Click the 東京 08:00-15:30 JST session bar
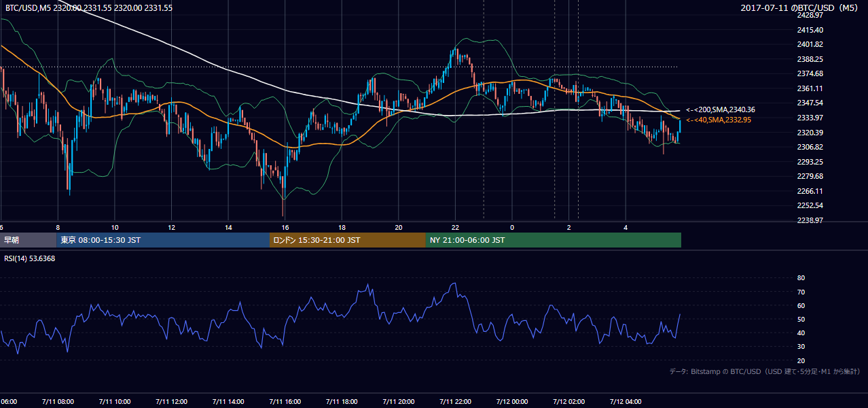The image size is (868, 408). point(163,240)
